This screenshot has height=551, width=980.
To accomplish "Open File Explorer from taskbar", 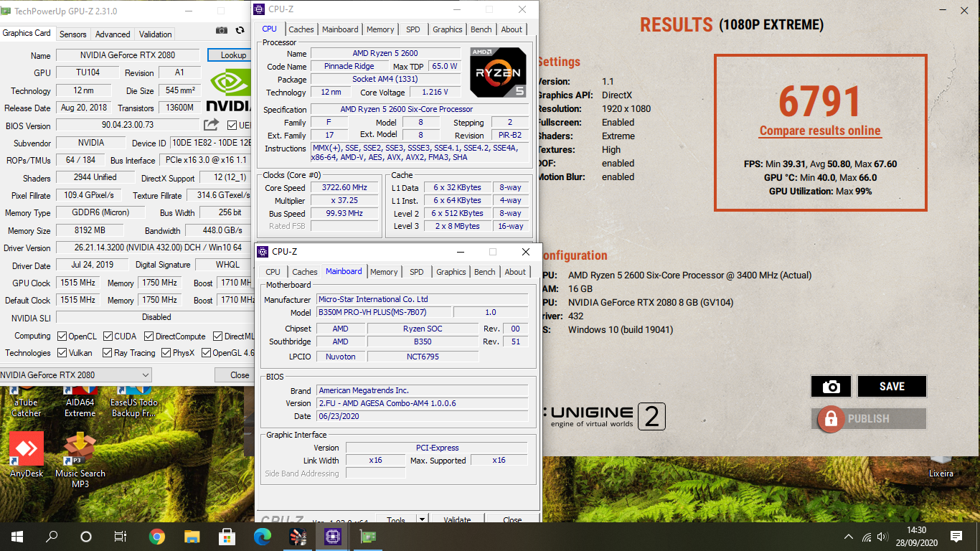I will 192,537.
